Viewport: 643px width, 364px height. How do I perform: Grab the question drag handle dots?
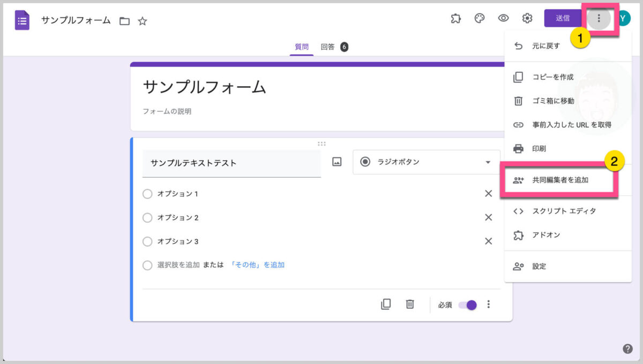tap(322, 143)
